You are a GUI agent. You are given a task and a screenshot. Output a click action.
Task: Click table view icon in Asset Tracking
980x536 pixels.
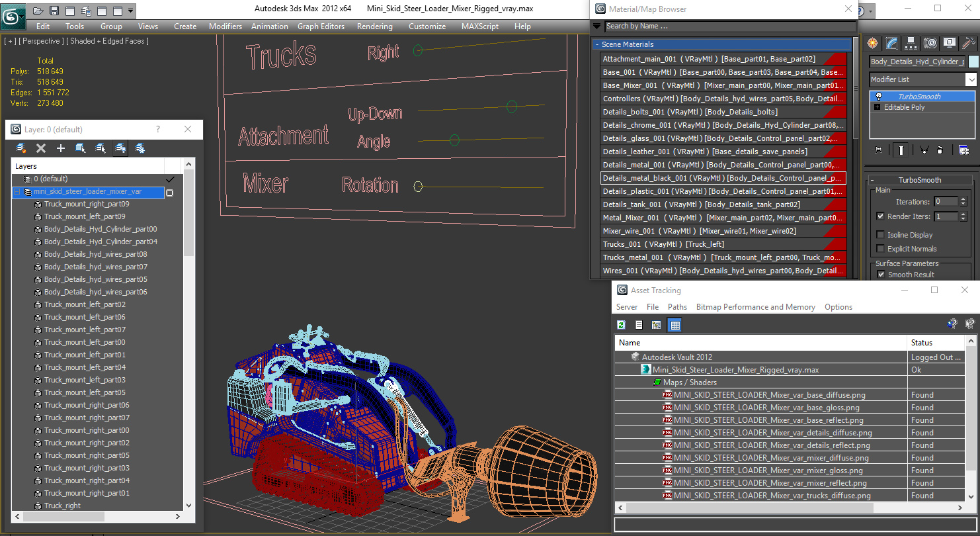coord(674,325)
